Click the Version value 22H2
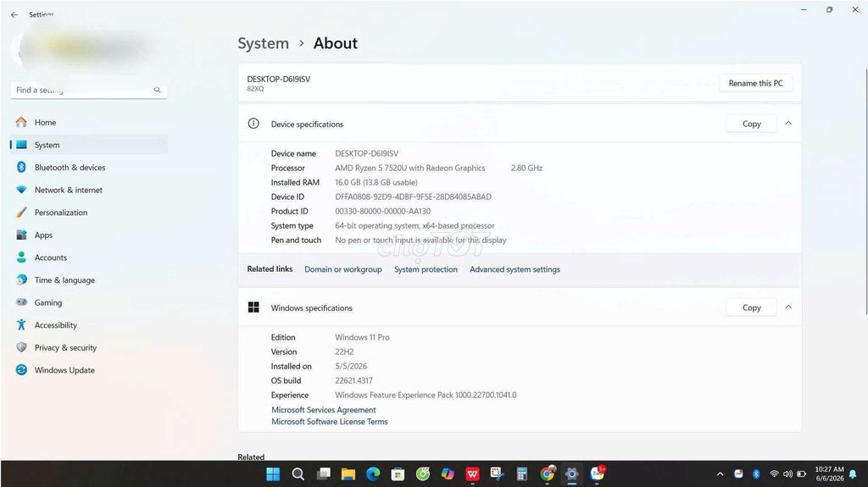868x487 pixels. 344,352
